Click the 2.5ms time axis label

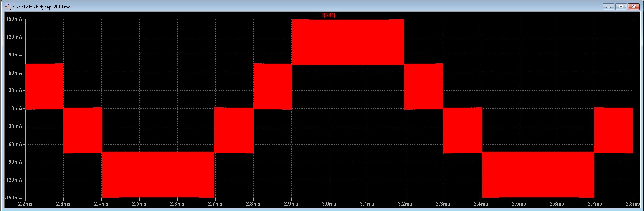[x=139, y=204]
